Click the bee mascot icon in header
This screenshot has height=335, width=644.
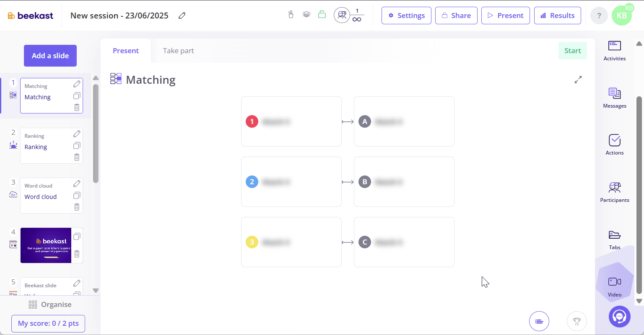tap(306, 15)
